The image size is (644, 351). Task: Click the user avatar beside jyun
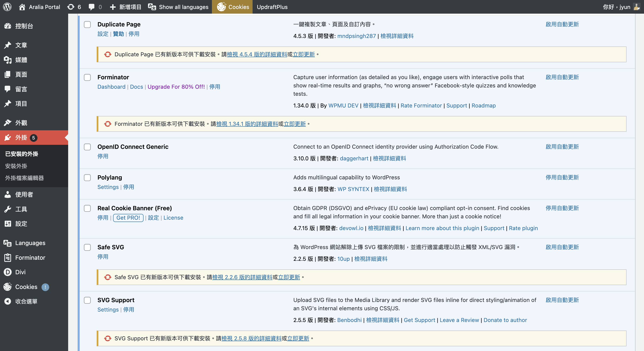(x=637, y=7)
